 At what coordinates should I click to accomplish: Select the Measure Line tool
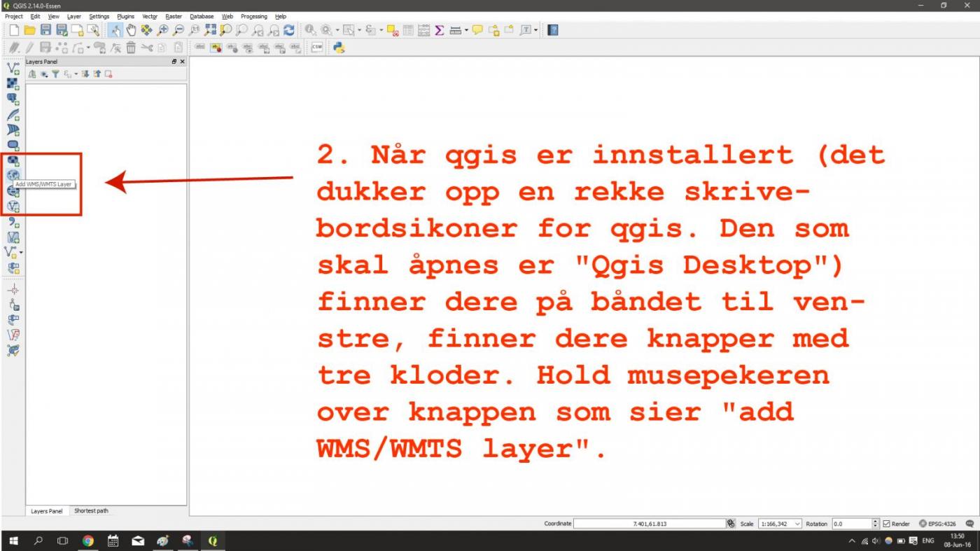(x=456, y=29)
